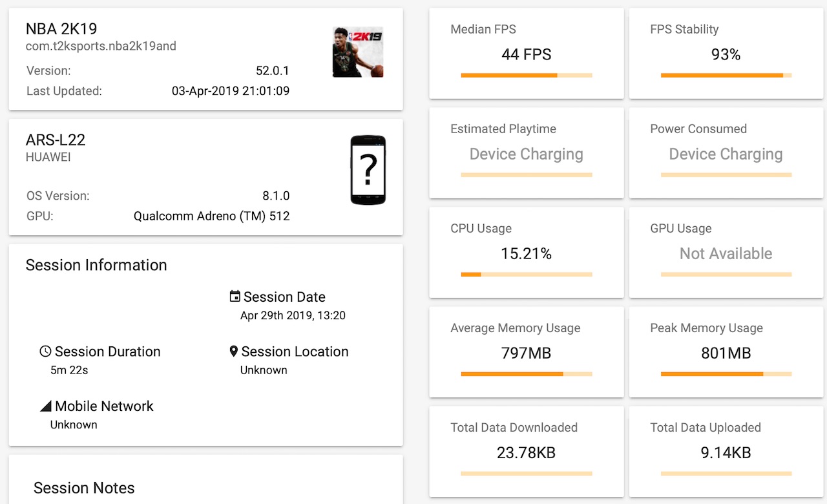Click the GPU Usage Not Available card
This screenshot has width=827, height=504.
[726, 253]
